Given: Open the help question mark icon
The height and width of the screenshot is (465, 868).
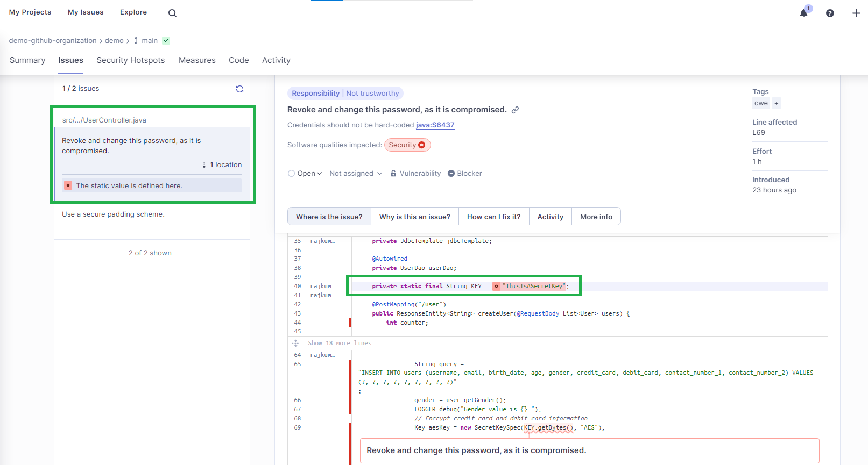Looking at the screenshot, I should point(830,13).
